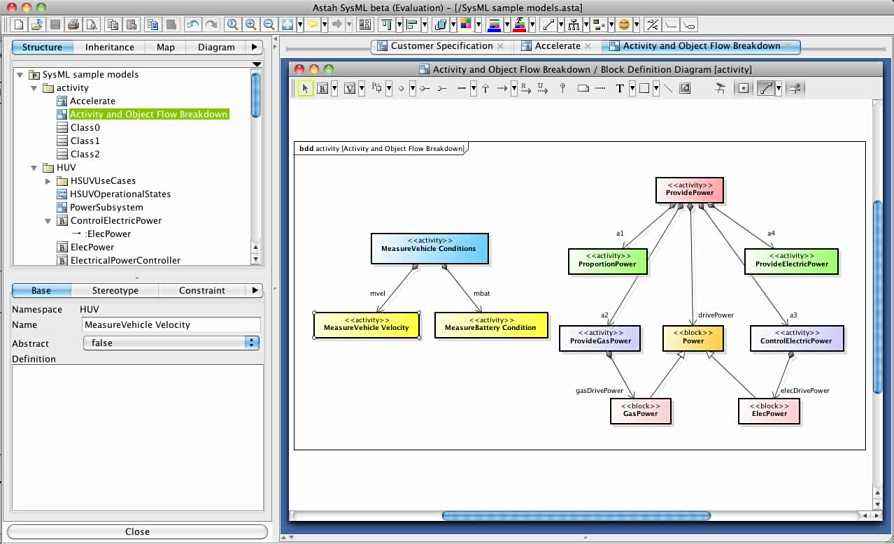Image resolution: width=894 pixels, height=544 pixels.
Task: Open the Abstract dropdown showing false
Action: click(171, 342)
